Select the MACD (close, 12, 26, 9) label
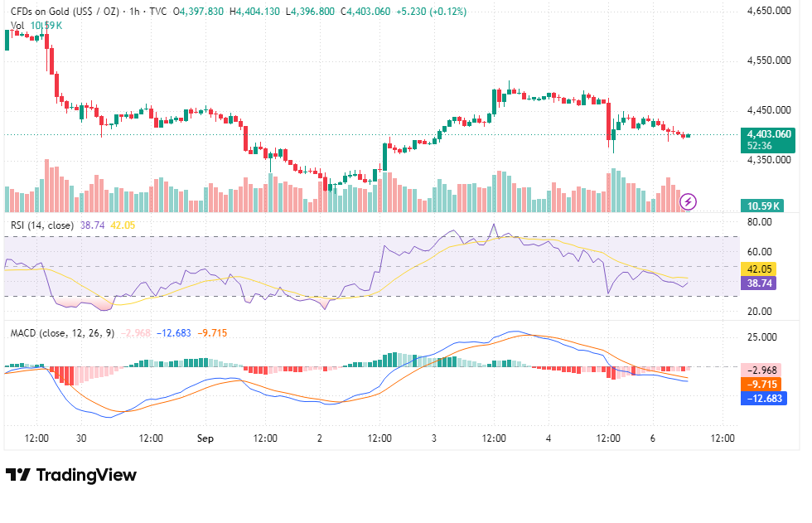 (62, 333)
